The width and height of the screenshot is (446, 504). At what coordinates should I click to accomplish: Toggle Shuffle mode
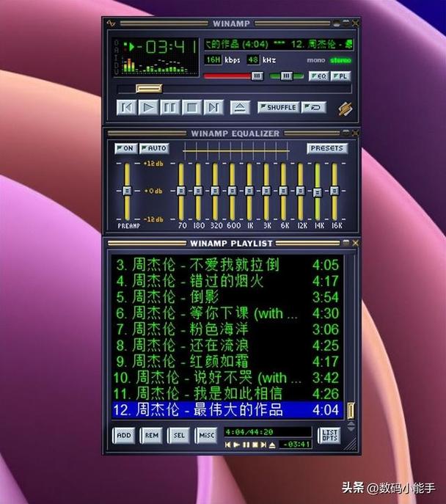tap(278, 107)
